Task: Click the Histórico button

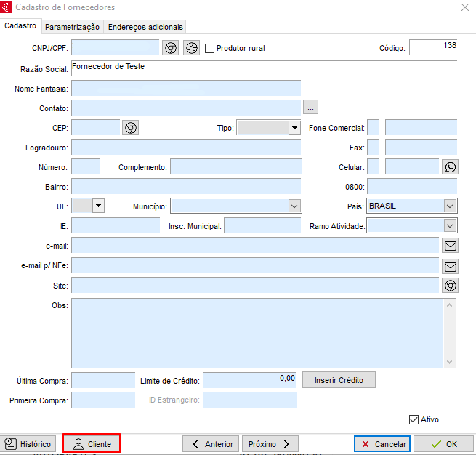Action: pyautogui.click(x=28, y=444)
